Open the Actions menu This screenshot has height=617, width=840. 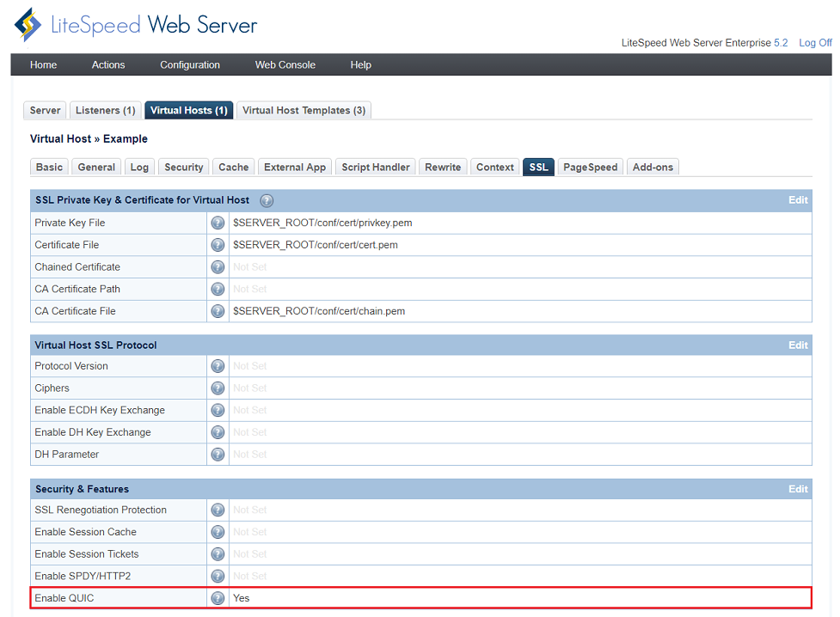click(x=108, y=64)
